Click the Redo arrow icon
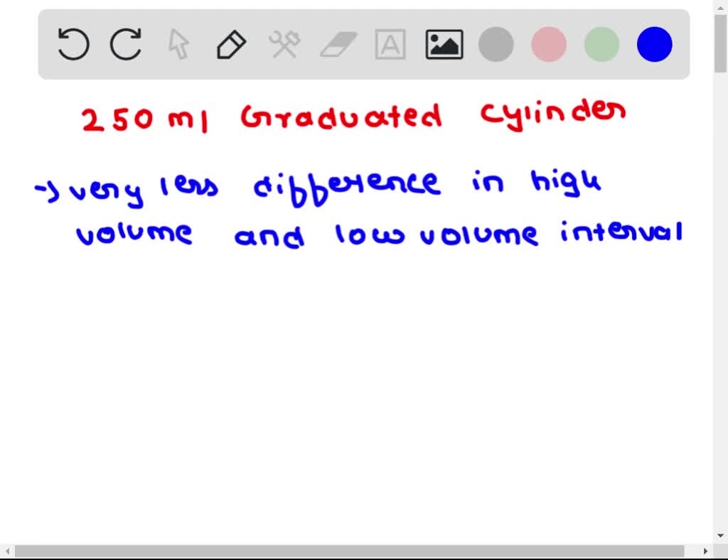 coord(125,43)
